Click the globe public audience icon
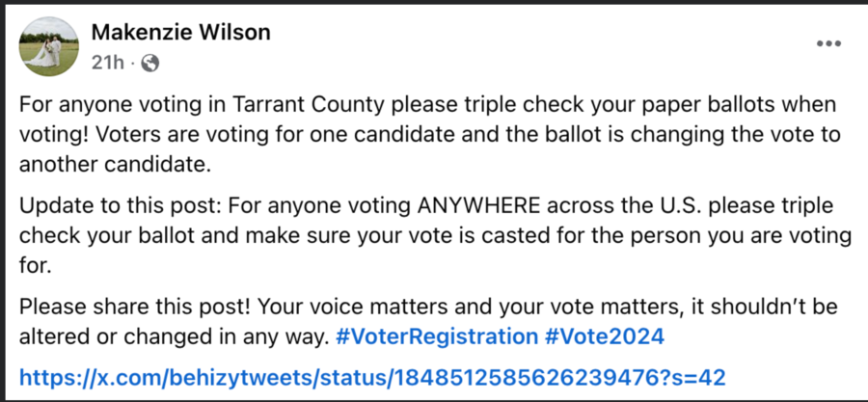Image resolution: width=868 pixels, height=402 pixels. [150, 65]
